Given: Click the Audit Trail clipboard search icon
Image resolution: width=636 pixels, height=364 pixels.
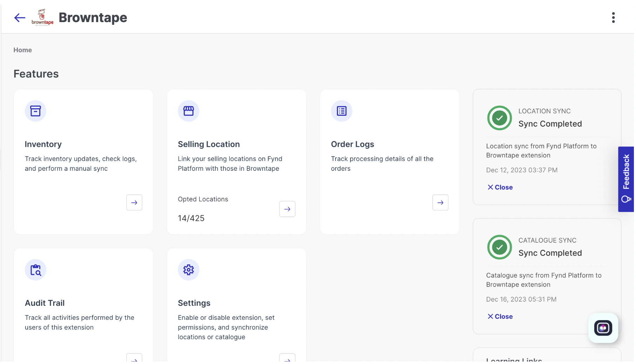Looking at the screenshot, I should click(x=35, y=270).
